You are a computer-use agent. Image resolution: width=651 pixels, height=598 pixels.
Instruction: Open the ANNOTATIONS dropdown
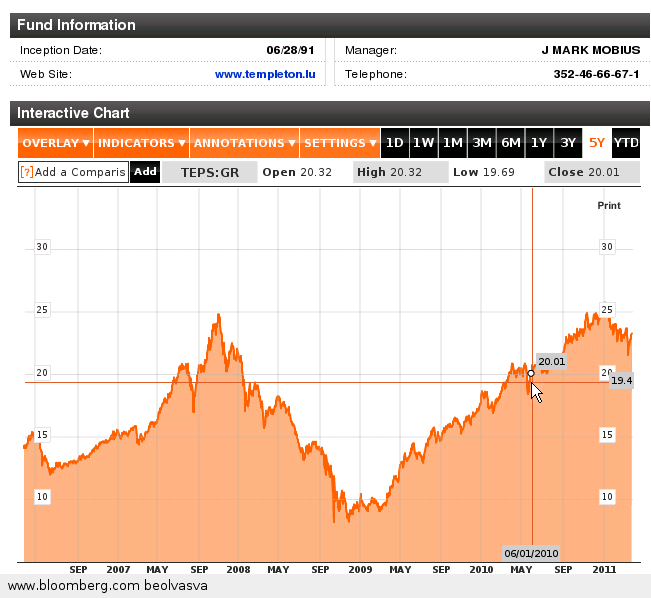[245, 143]
